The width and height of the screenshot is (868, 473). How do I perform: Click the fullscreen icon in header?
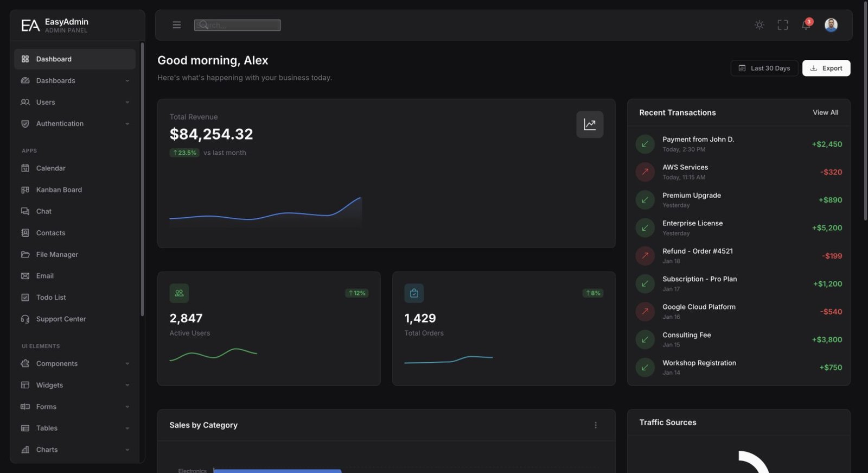[783, 25]
